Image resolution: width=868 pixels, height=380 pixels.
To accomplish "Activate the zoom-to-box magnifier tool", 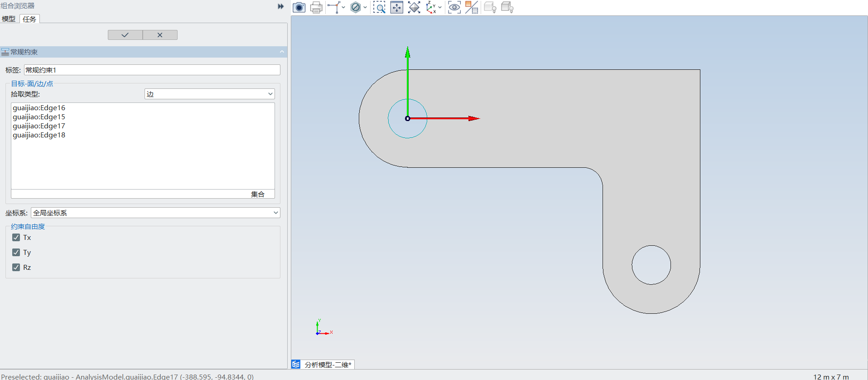I will coord(379,7).
